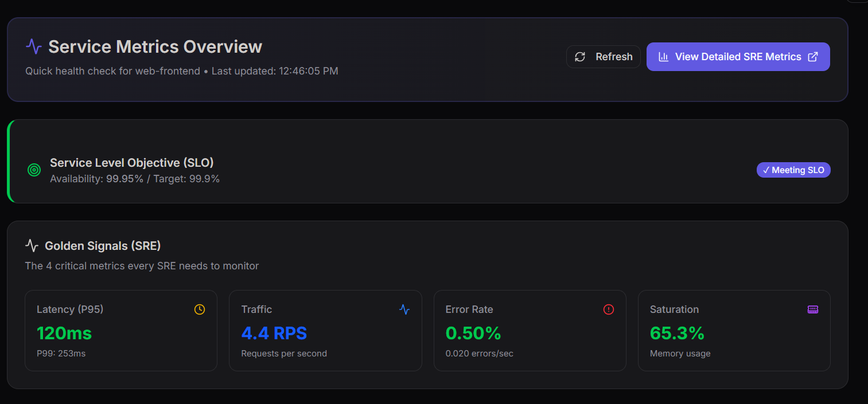Click the Meeting SLO status badge
The image size is (868, 404).
[x=793, y=170]
